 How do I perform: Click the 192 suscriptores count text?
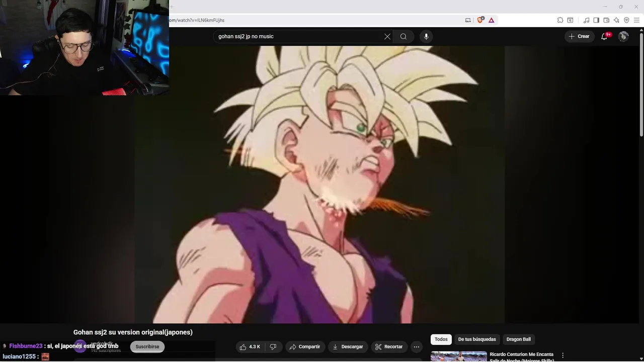tap(106, 350)
